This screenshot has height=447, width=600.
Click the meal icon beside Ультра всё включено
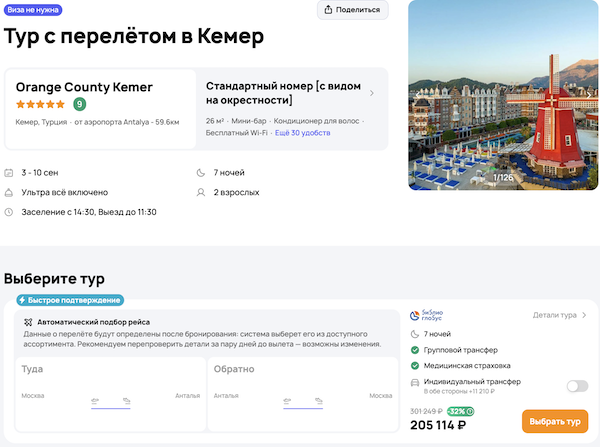click(x=9, y=192)
